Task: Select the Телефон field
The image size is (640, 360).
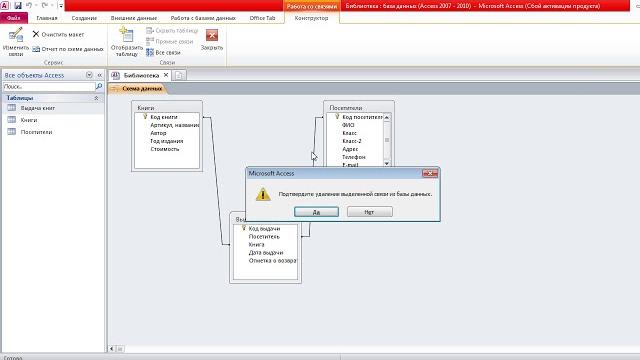Action: tap(353, 157)
